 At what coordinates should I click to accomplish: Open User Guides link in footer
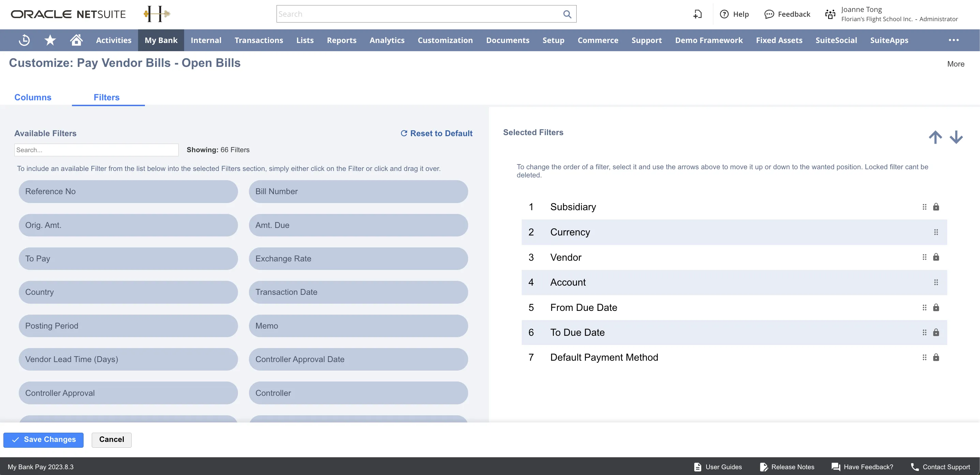tap(717, 466)
